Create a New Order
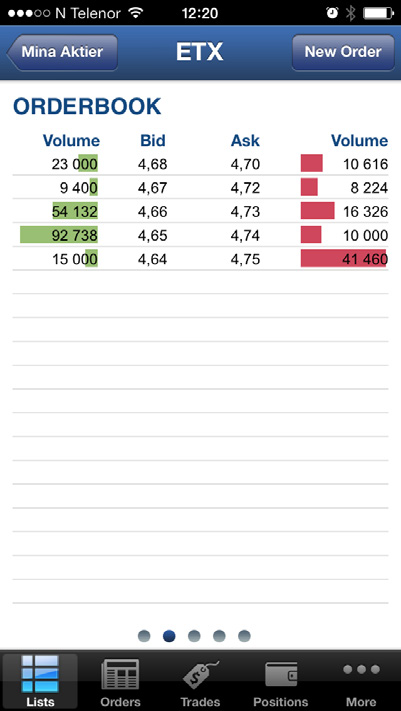Image resolution: width=401 pixels, height=711 pixels. click(343, 52)
